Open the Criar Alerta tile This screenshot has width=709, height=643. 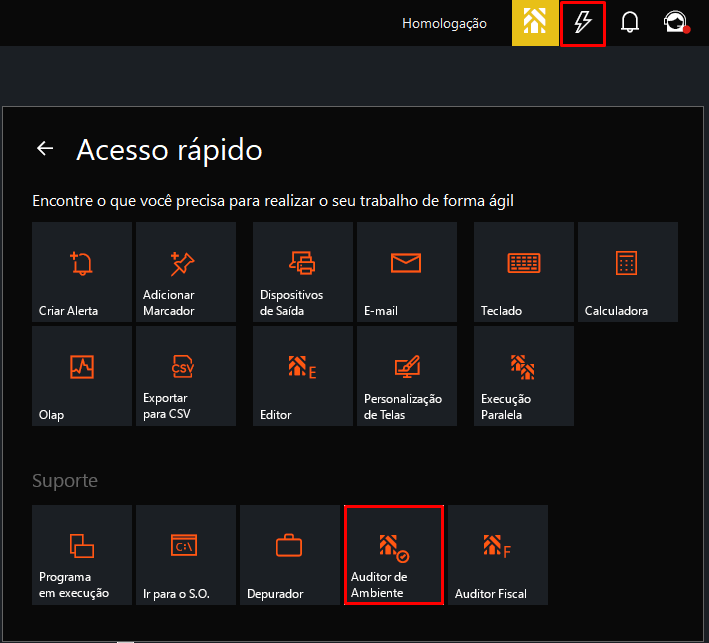[x=82, y=272]
